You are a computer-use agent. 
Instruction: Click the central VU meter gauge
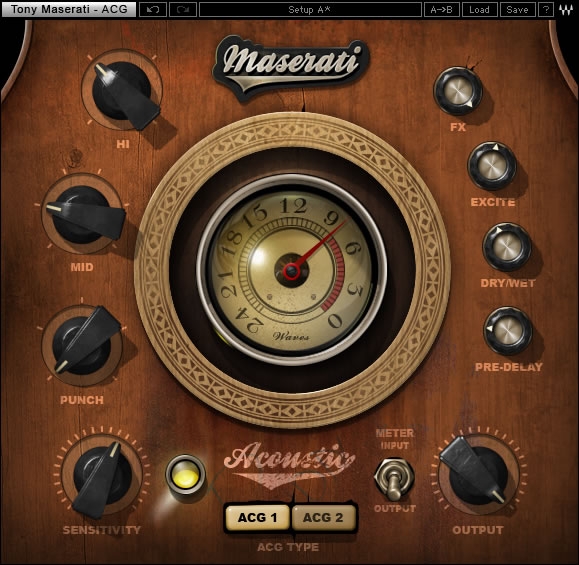[292, 270]
